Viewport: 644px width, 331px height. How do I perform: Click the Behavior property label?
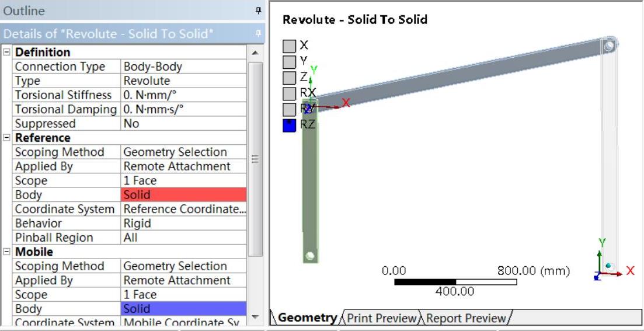pos(38,224)
